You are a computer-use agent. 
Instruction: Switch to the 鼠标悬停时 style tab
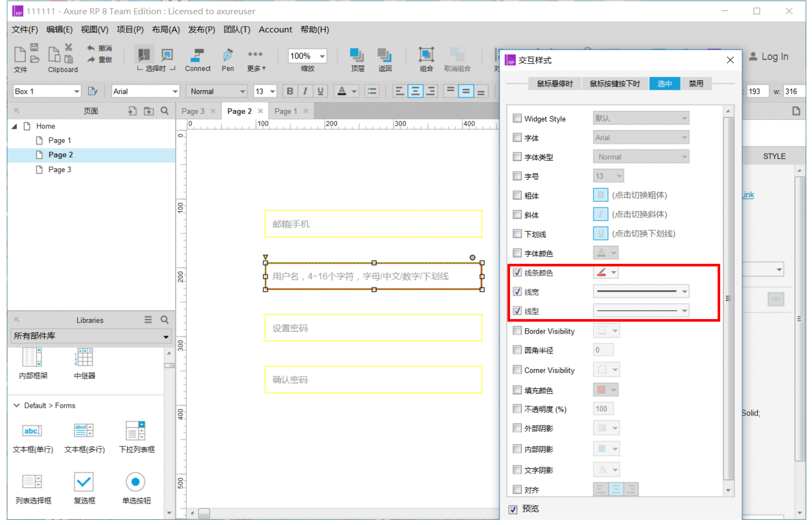[x=555, y=83]
